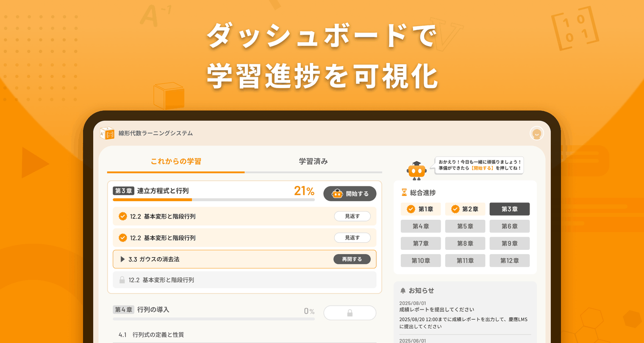Open notice 成績レポートを提出してください

437,310
